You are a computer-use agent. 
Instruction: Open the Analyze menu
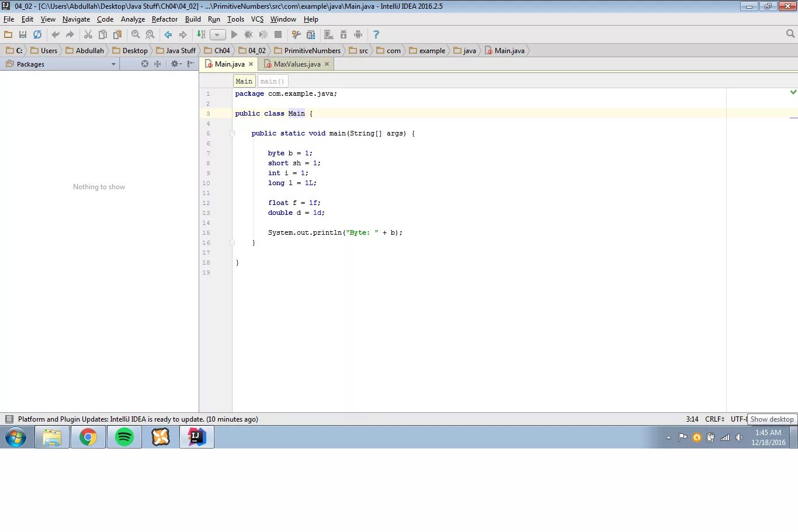133,19
